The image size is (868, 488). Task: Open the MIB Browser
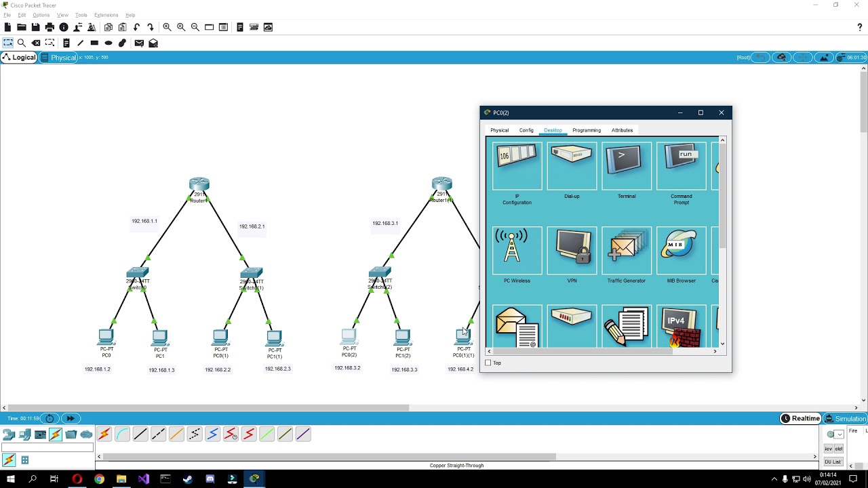681,250
